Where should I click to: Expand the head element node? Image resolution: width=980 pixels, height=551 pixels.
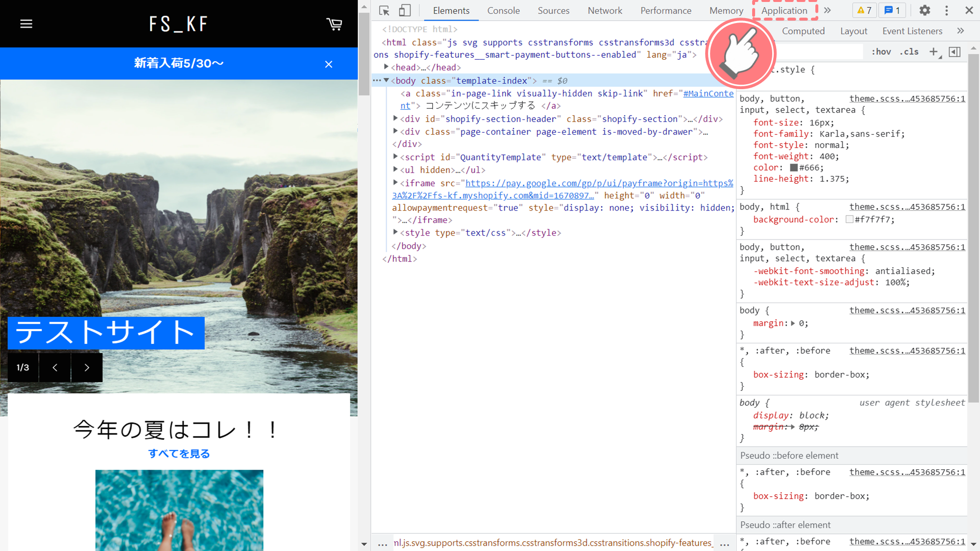point(387,67)
